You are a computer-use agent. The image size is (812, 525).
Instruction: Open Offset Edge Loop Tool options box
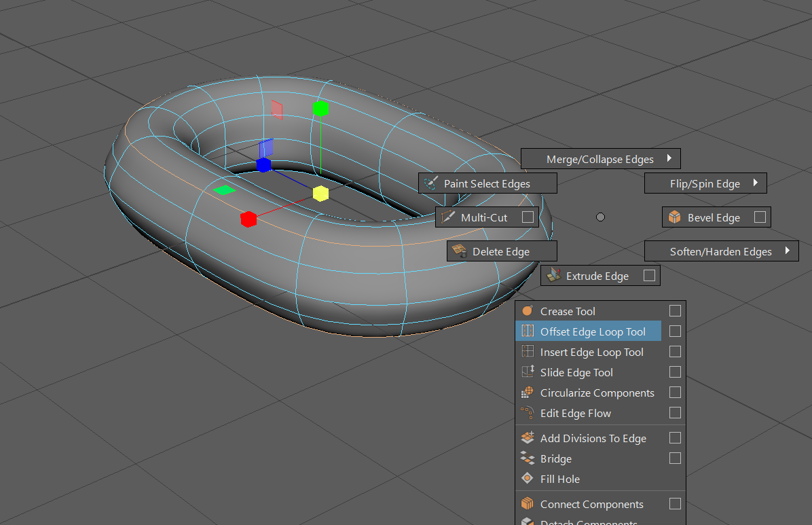675,331
